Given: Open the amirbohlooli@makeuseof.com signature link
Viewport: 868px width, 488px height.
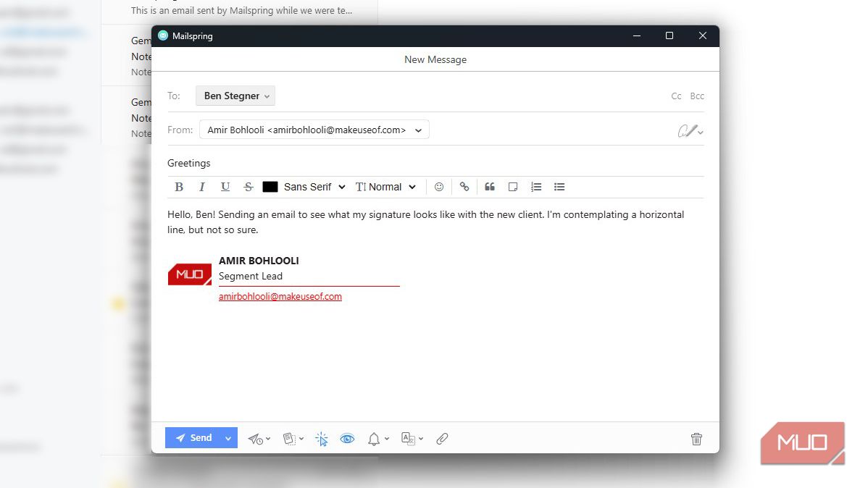Looking at the screenshot, I should [x=280, y=297].
